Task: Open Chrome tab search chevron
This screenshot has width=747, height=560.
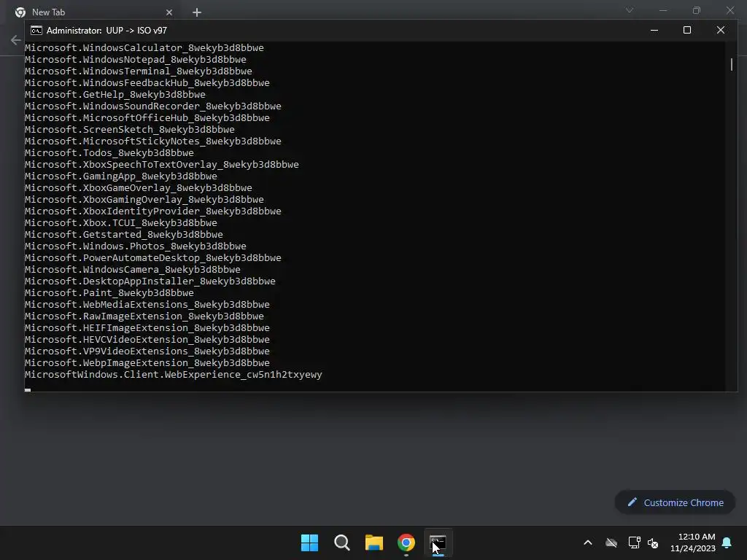Action: tap(630, 10)
